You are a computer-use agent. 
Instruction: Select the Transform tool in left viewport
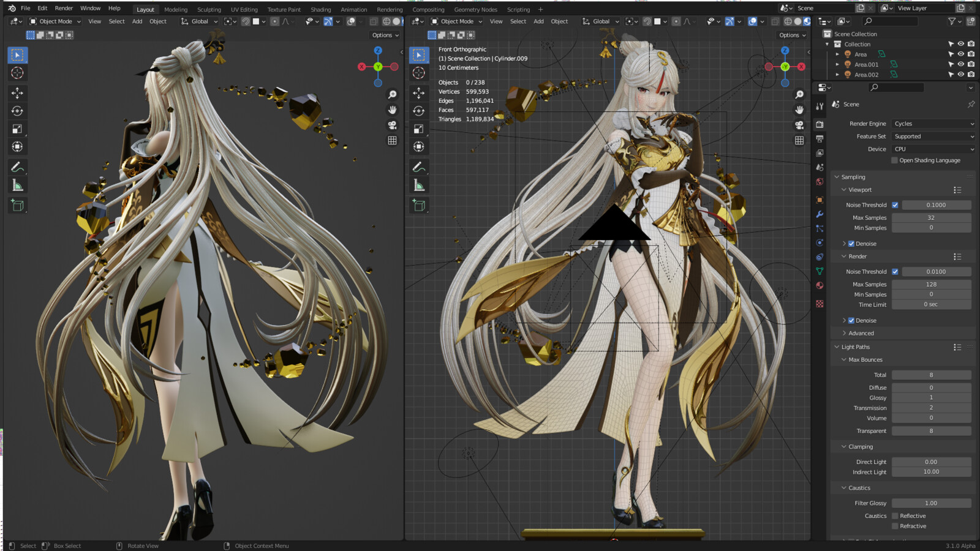pos(17,146)
